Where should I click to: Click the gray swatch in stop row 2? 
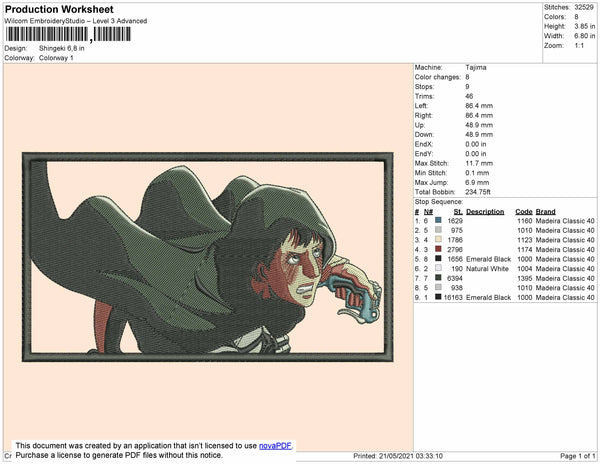[x=438, y=230]
